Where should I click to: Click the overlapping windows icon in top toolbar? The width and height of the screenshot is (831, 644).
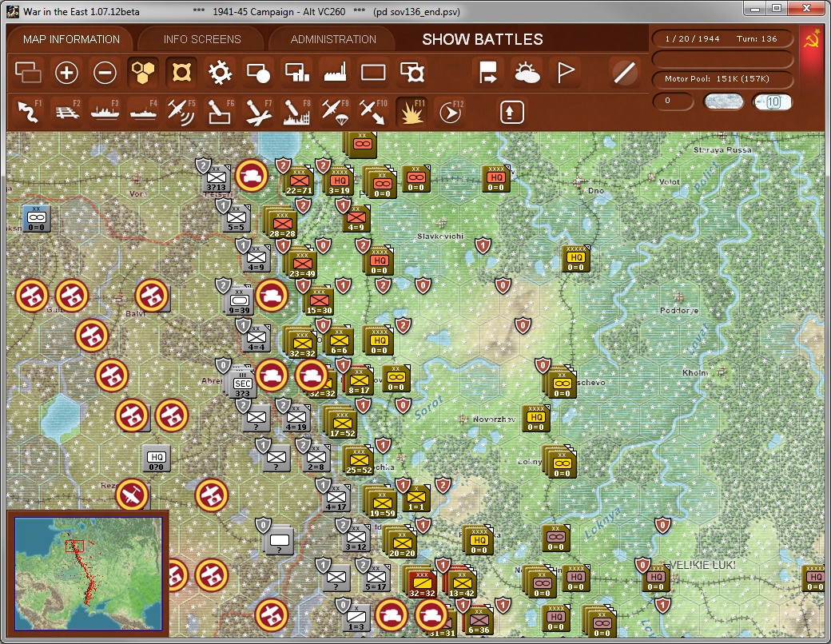tap(28, 73)
